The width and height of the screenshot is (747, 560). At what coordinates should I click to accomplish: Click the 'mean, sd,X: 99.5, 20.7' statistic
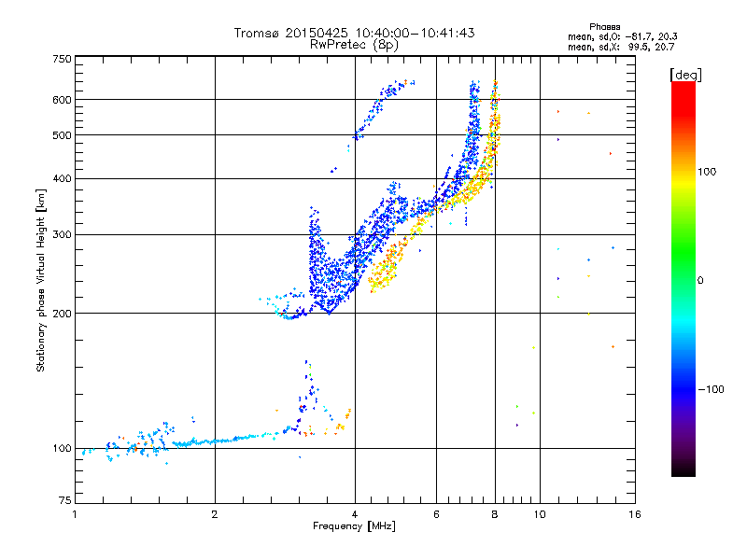[621, 47]
